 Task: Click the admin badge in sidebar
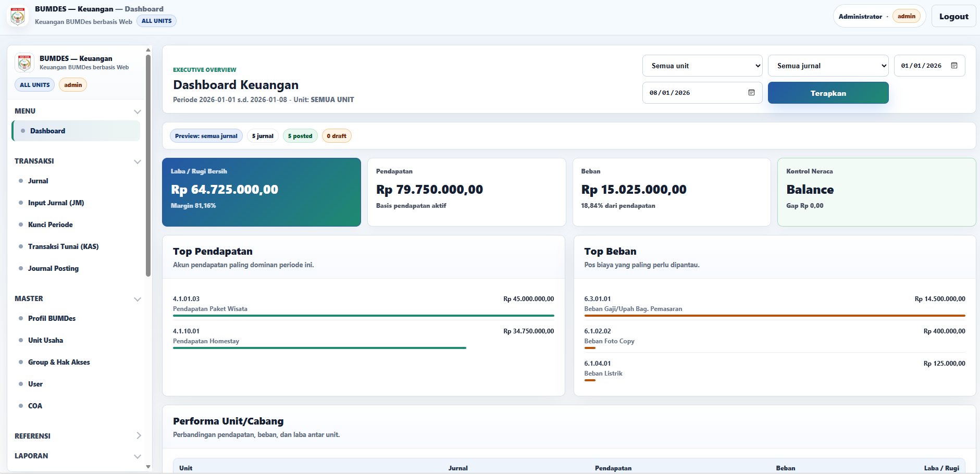(73, 85)
